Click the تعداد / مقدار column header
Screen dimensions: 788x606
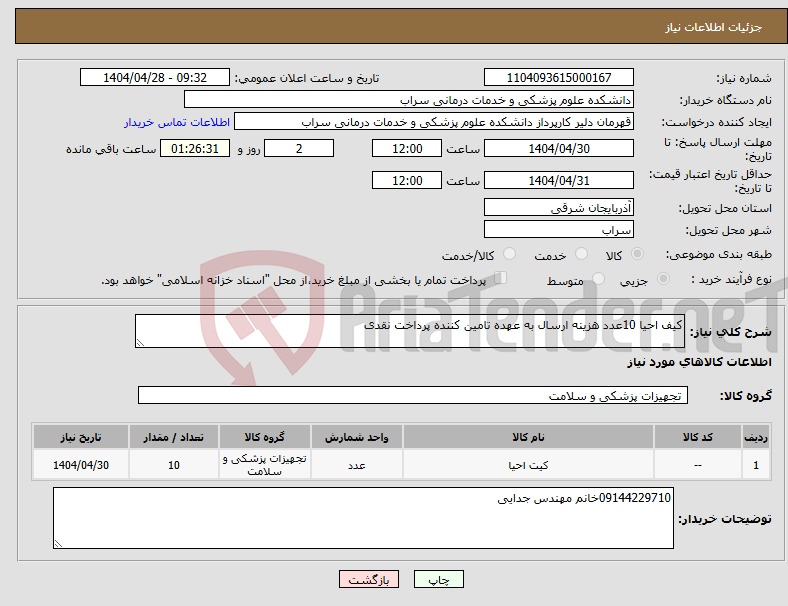(174, 437)
